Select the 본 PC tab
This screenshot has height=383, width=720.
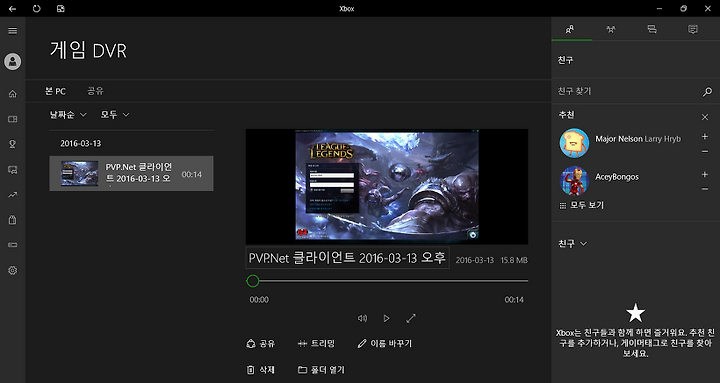(x=55, y=91)
